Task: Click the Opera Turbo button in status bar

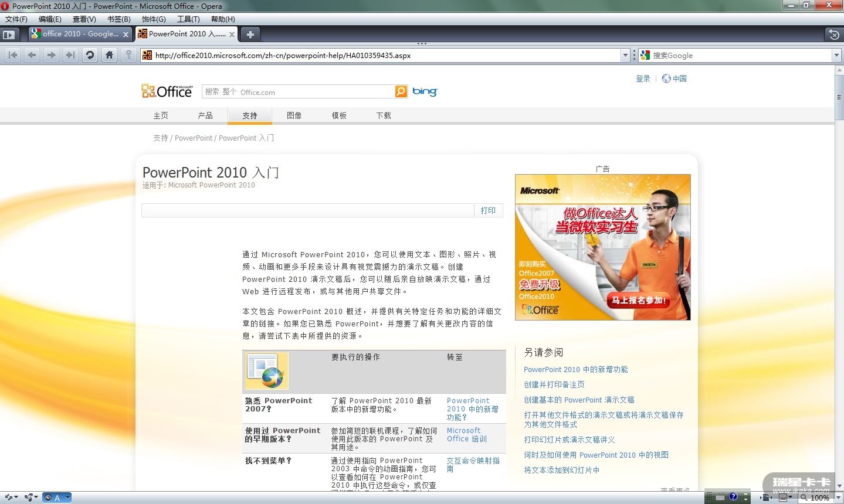Action: pos(57,498)
